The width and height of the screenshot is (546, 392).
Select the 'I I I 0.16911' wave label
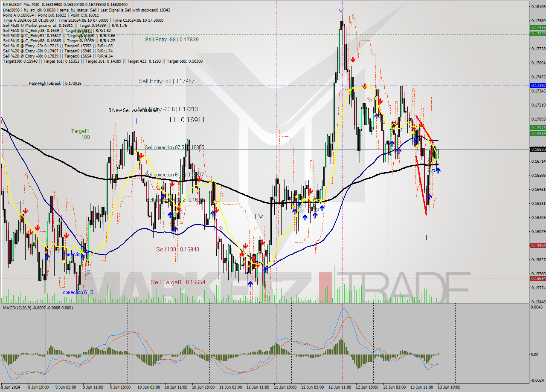point(187,120)
